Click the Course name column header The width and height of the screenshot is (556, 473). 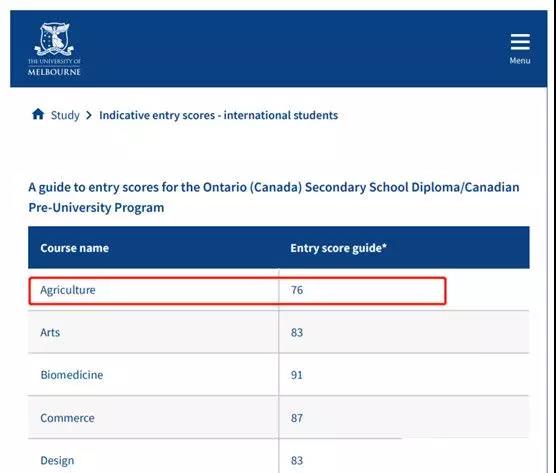click(x=74, y=248)
